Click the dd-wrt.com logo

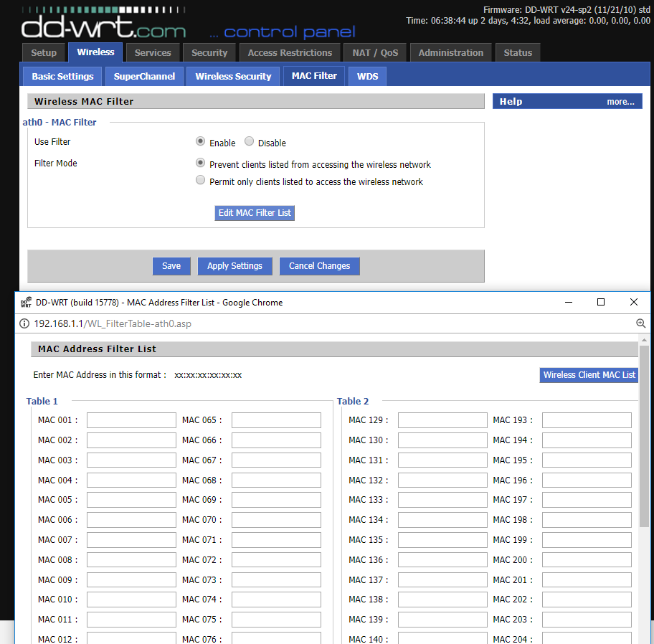coord(103,24)
